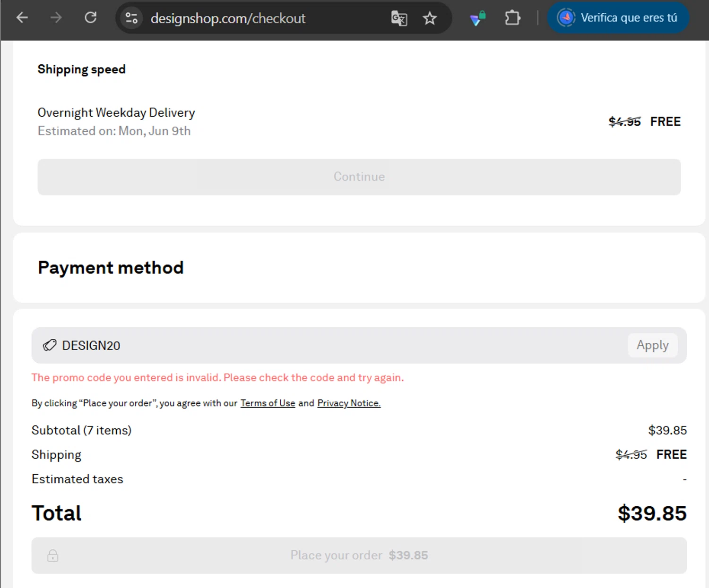Image resolution: width=709 pixels, height=588 pixels.
Task: Click the bold Total label
Action: pos(56,513)
